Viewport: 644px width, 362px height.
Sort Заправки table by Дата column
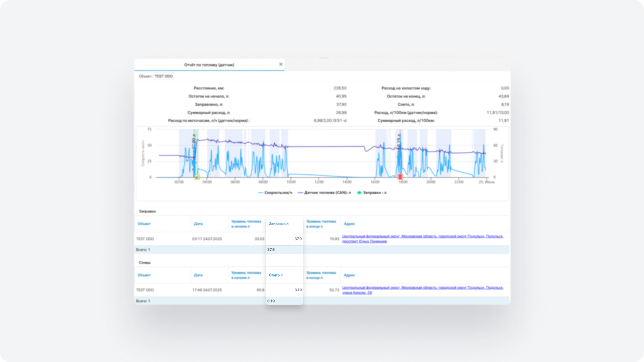tap(198, 224)
